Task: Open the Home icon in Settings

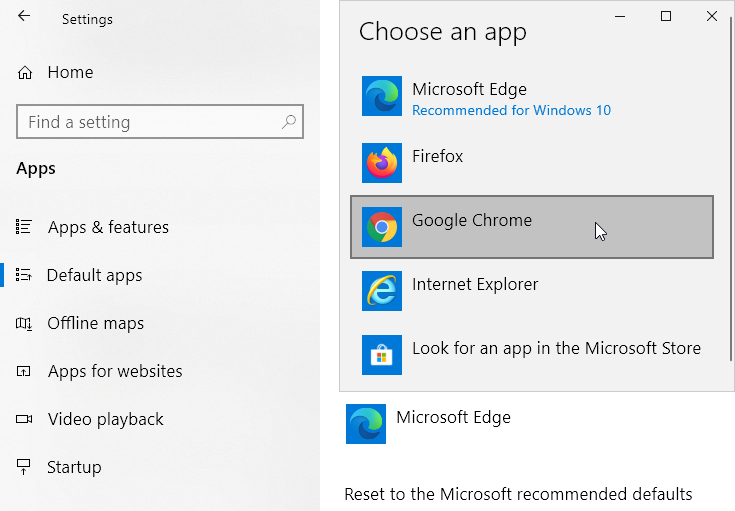Action: click(x=25, y=73)
